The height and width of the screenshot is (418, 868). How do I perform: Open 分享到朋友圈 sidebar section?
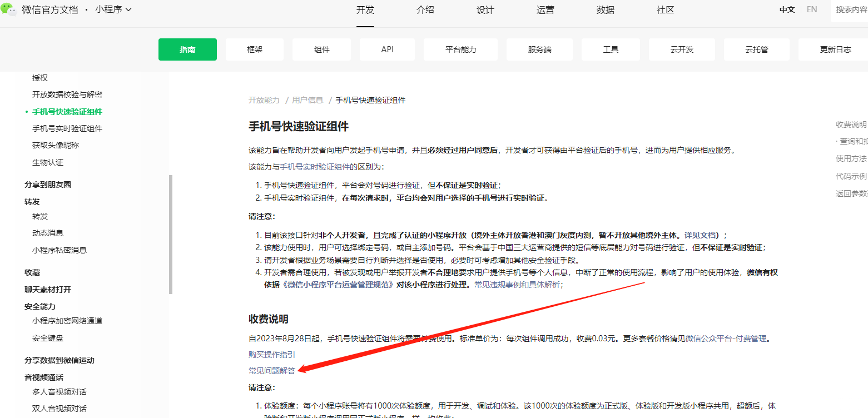[48, 185]
